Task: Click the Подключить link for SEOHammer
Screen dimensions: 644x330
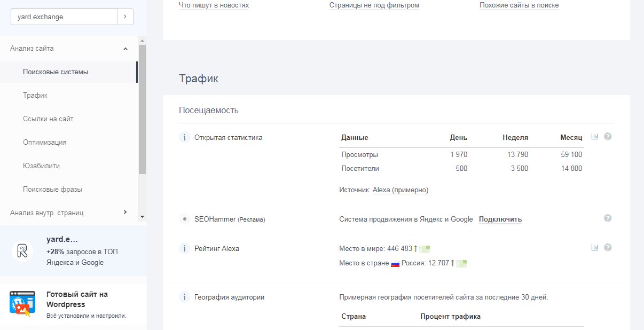Action: click(x=499, y=219)
